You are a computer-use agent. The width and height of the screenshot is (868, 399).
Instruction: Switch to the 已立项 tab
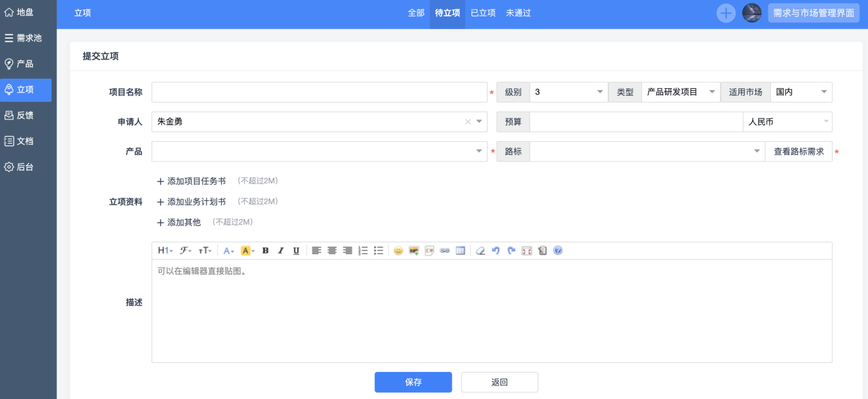[x=483, y=13]
